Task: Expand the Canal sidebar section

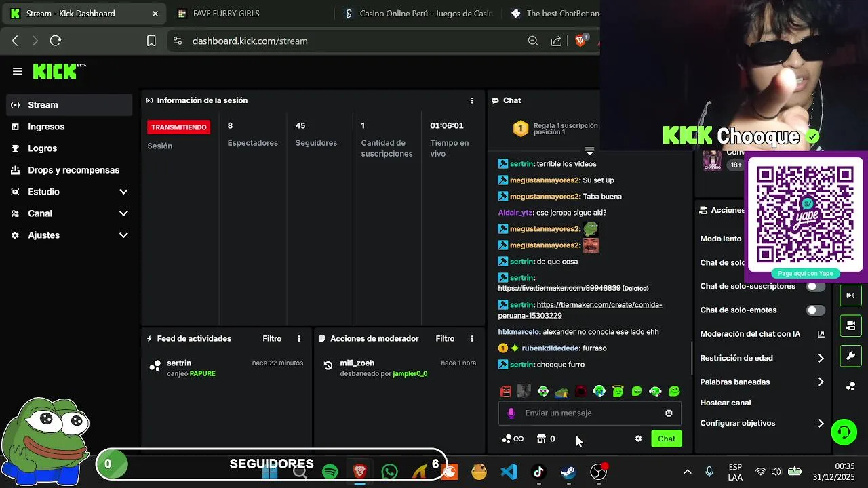Action: coord(69,213)
